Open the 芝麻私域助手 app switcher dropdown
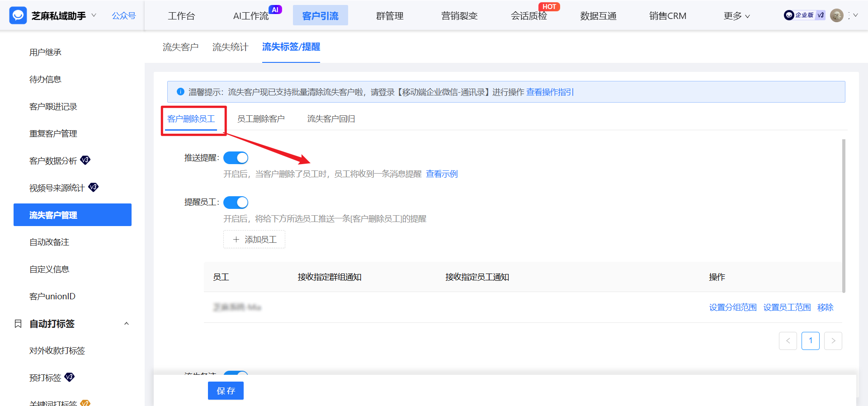This screenshot has width=868, height=406. tap(94, 15)
